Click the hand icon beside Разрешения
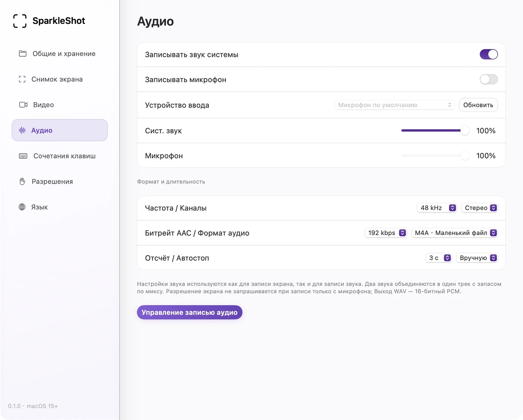 click(22, 181)
